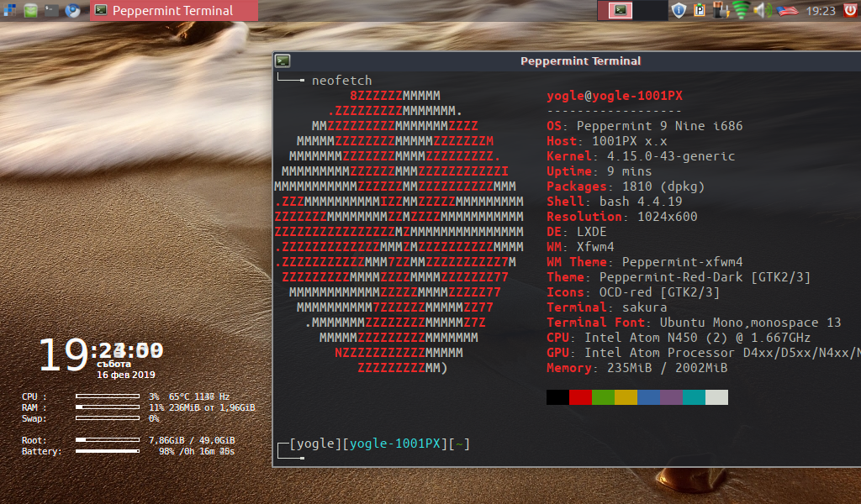Click the OS: Peppermint 9 Nine line

click(x=644, y=126)
